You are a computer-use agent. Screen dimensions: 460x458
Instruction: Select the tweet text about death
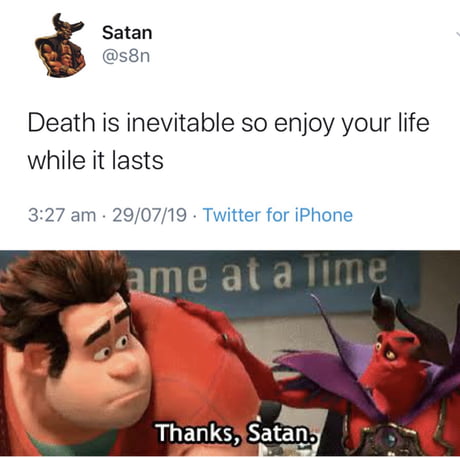point(229,142)
